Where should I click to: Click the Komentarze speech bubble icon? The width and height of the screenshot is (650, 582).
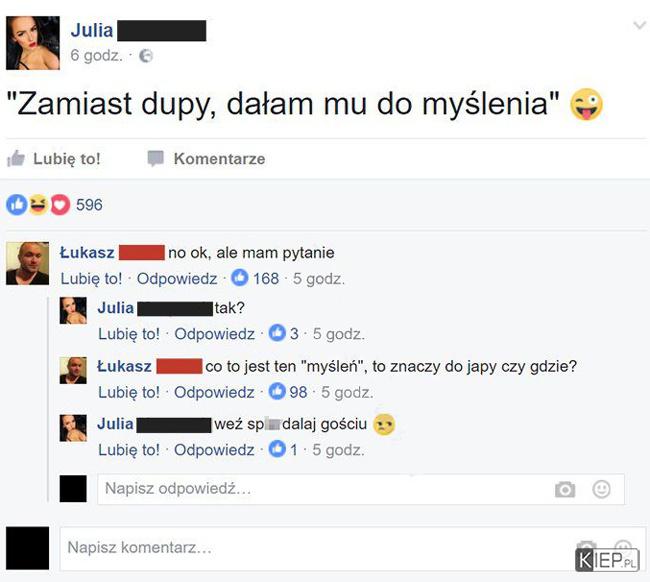click(156, 158)
